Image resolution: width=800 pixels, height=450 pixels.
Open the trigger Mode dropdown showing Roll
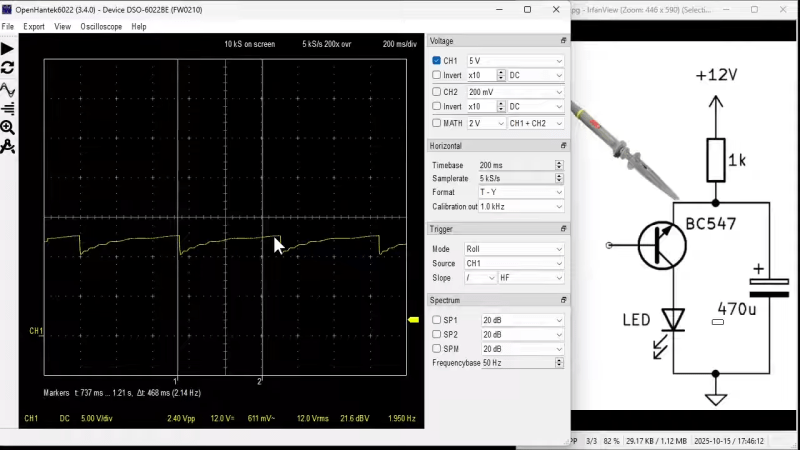point(514,249)
